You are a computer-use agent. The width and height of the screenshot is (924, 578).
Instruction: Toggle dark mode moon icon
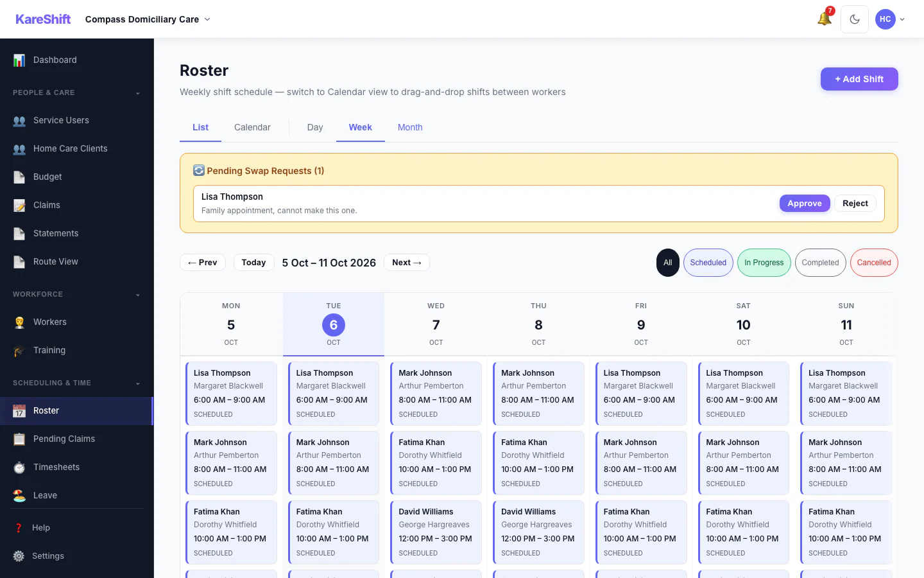[x=855, y=19]
